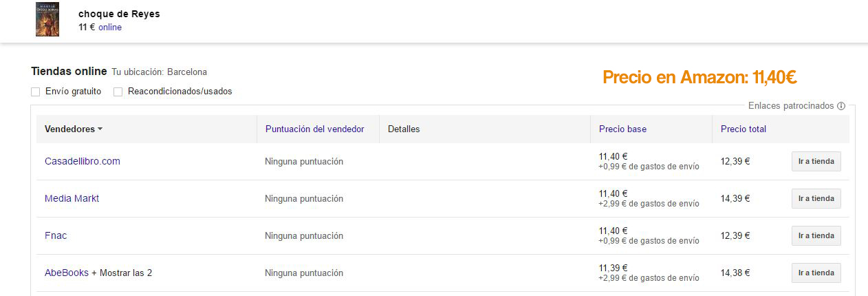Click the 'Tiendas online' heading
868x296 pixels.
69,71
